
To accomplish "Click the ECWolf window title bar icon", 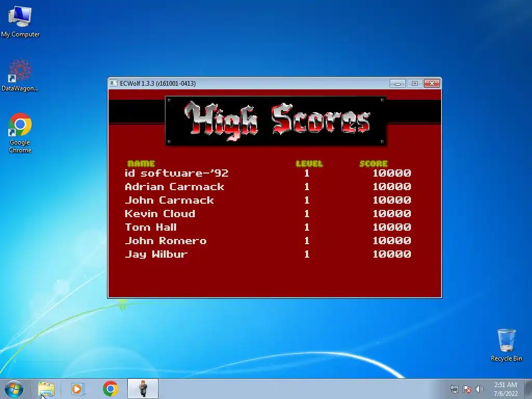I will click(114, 84).
